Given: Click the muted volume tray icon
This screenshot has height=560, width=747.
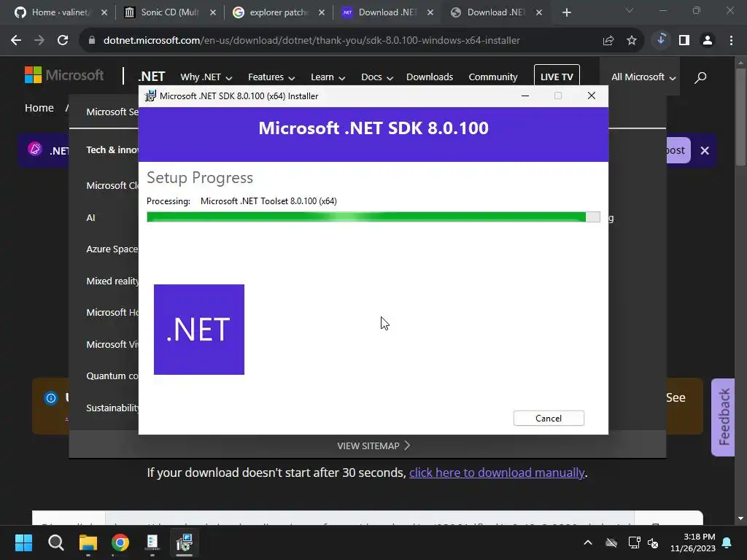Looking at the screenshot, I should [653, 542].
